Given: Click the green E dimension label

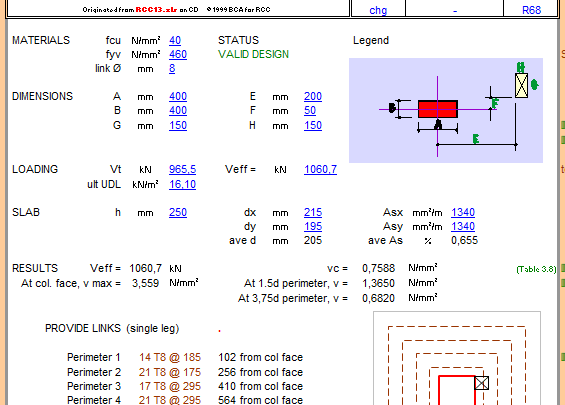Looking at the screenshot, I should pyautogui.click(x=476, y=139).
